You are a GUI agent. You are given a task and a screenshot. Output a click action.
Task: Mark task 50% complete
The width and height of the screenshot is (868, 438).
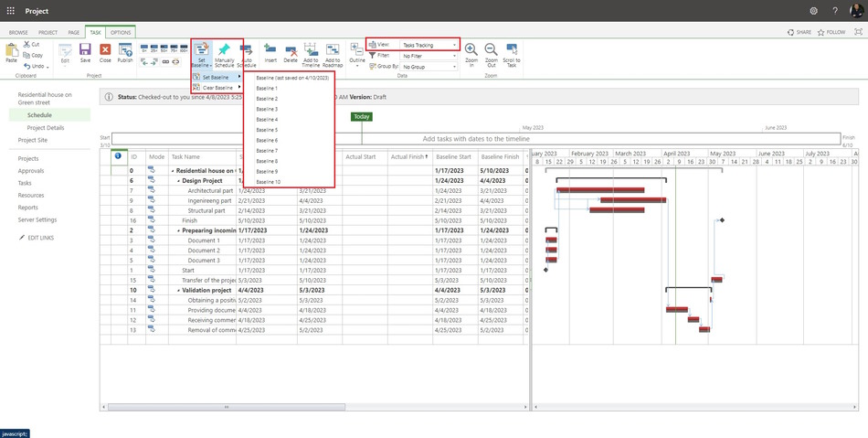(164, 48)
